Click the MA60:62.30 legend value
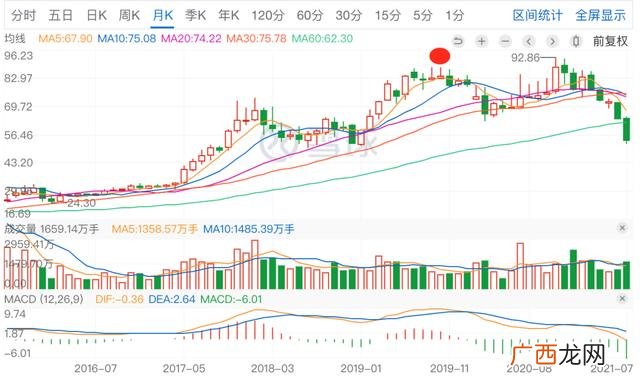This screenshot has width=640, height=383. click(322, 39)
